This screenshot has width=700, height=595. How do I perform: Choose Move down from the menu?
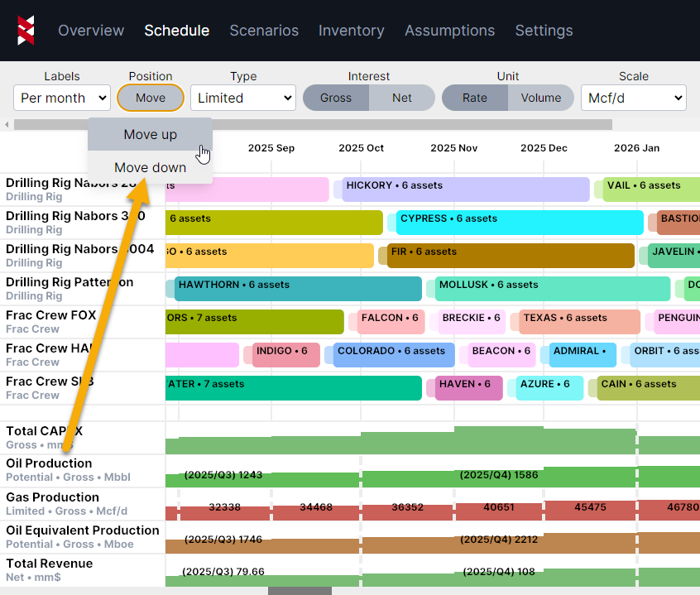point(150,167)
